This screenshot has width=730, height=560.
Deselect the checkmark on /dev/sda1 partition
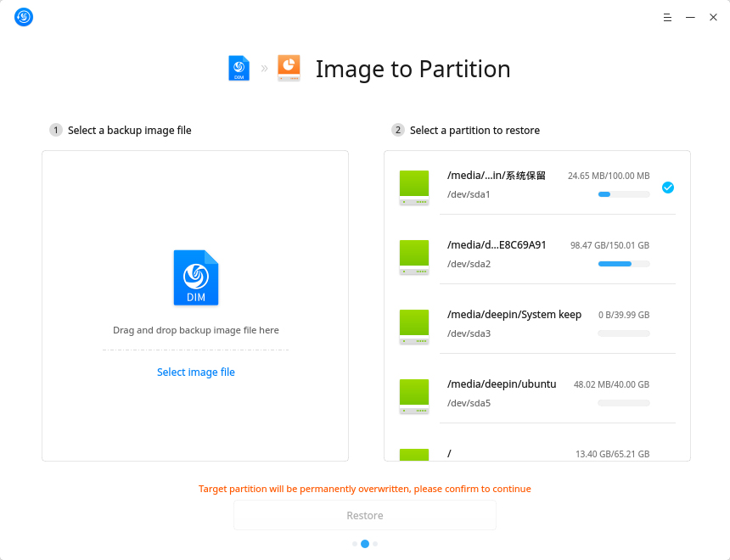point(668,187)
